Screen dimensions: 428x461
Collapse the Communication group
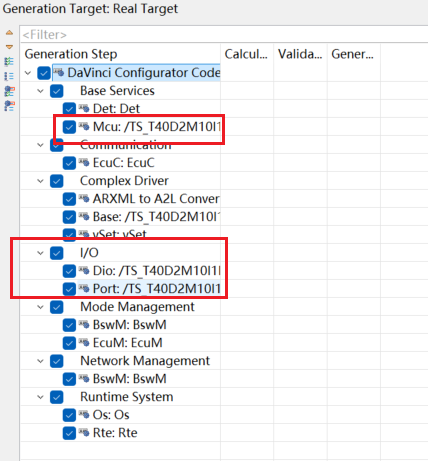tap(41, 145)
